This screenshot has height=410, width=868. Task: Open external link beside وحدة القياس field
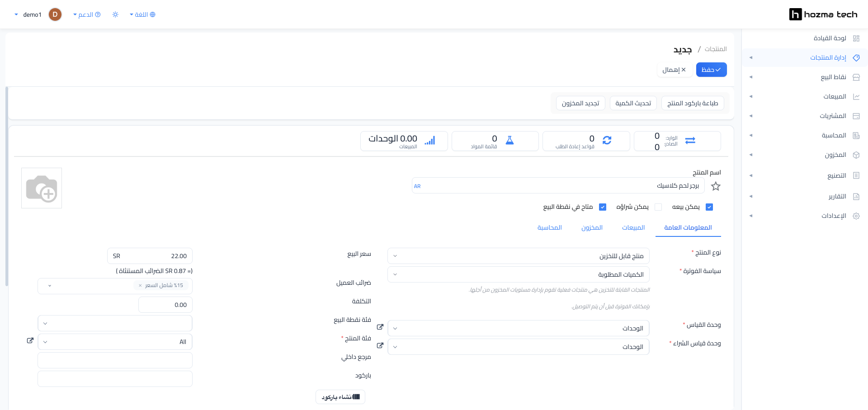pos(380,327)
